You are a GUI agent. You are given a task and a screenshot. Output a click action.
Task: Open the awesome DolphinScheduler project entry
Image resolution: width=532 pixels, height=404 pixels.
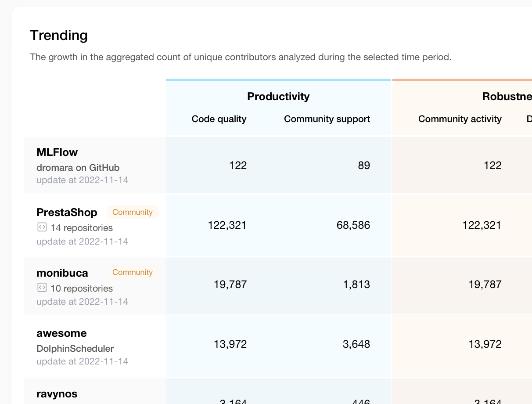point(61,333)
